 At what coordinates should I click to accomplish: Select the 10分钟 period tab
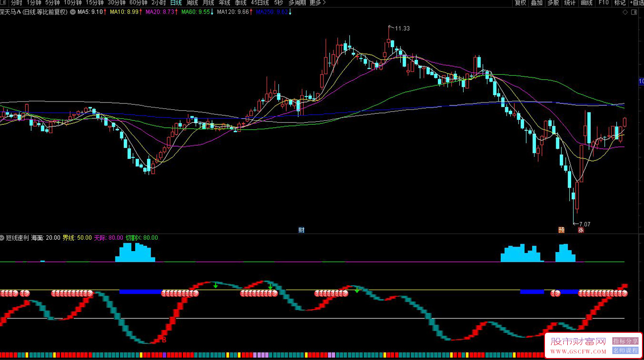72,3
